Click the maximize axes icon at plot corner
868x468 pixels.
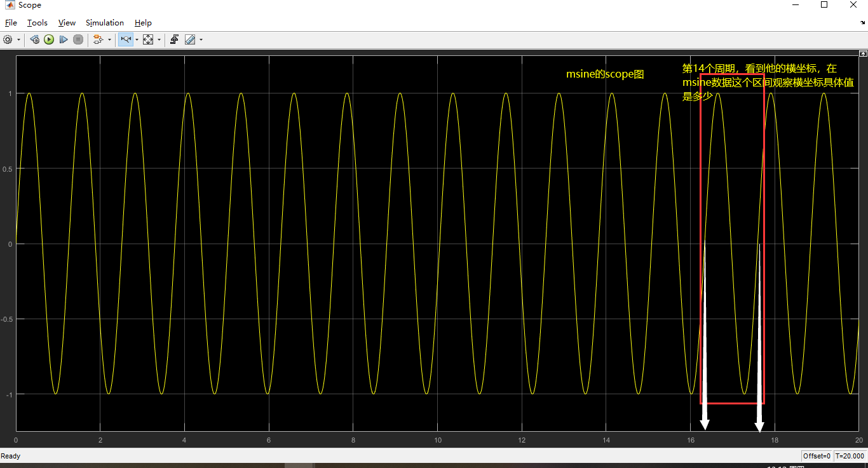863,53
